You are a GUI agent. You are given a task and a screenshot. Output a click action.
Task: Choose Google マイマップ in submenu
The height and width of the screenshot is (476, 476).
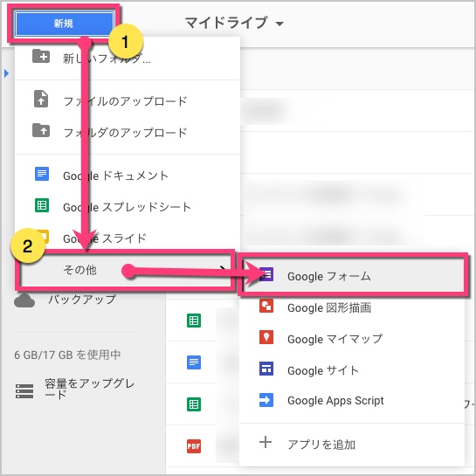[335, 339]
